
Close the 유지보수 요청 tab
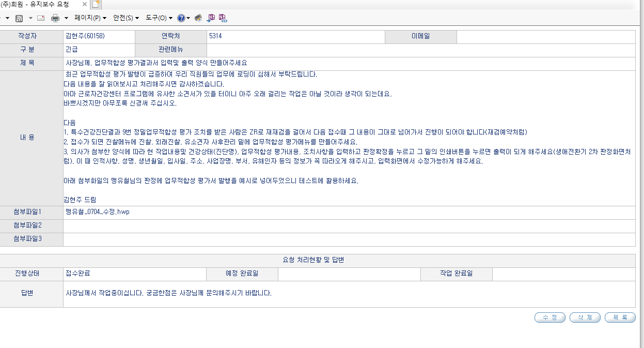(x=85, y=4)
